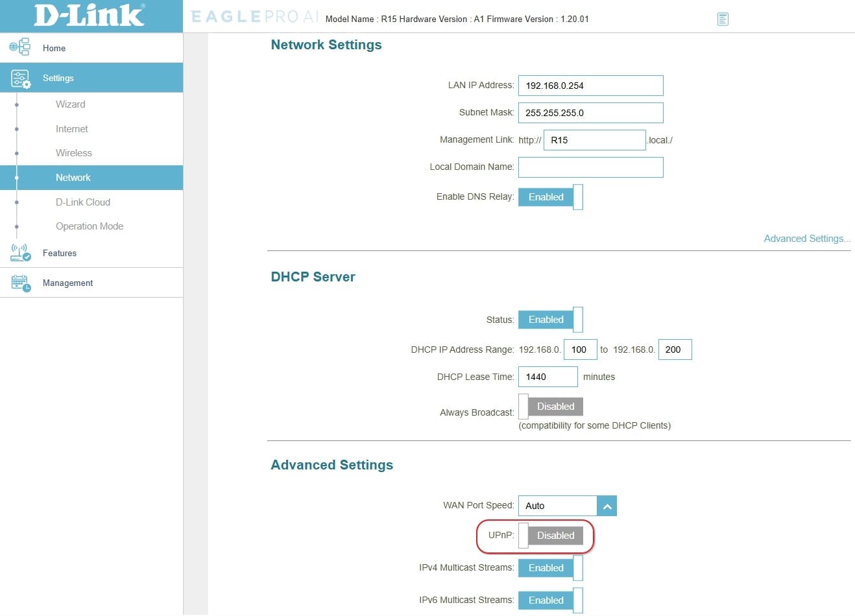855x616 pixels.
Task: Select D-Link Cloud in Settings submenu
Action: pyautogui.click(x=83, y=202)
